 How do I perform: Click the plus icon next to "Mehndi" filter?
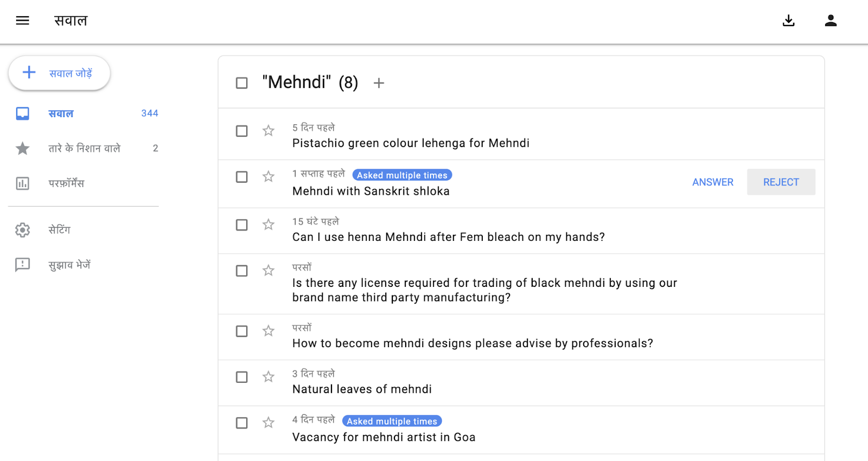(x=379, y=83)
